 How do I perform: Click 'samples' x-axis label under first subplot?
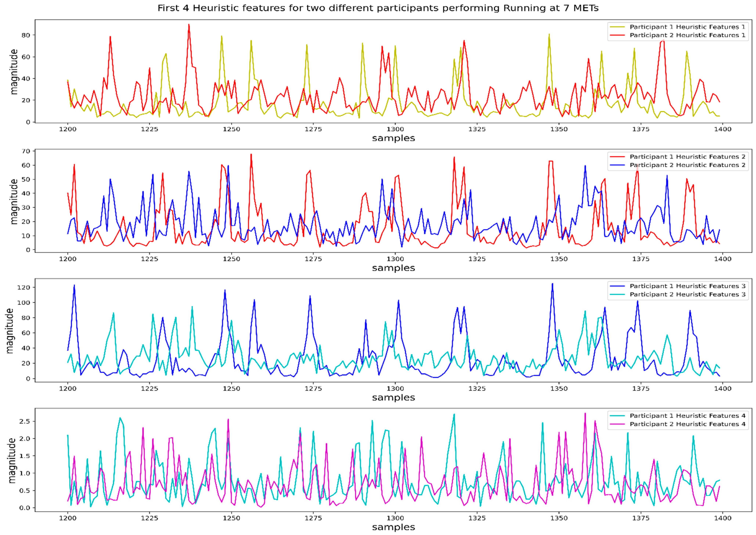[x=393, y=138]
